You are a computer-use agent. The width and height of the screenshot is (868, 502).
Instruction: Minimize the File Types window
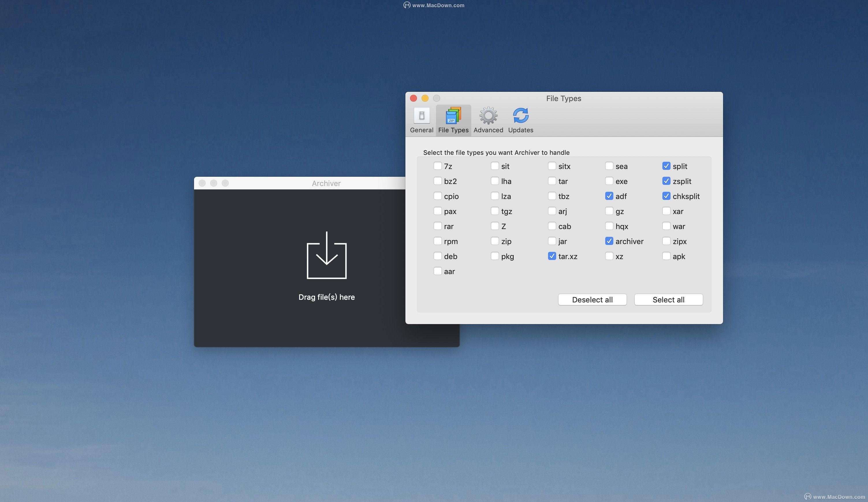click(x=425, y=98)
